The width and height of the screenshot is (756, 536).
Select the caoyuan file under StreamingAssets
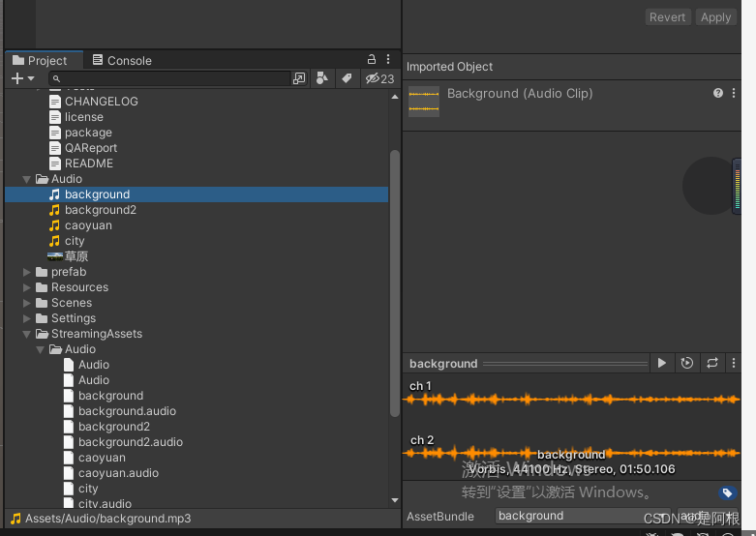[102, 457]
